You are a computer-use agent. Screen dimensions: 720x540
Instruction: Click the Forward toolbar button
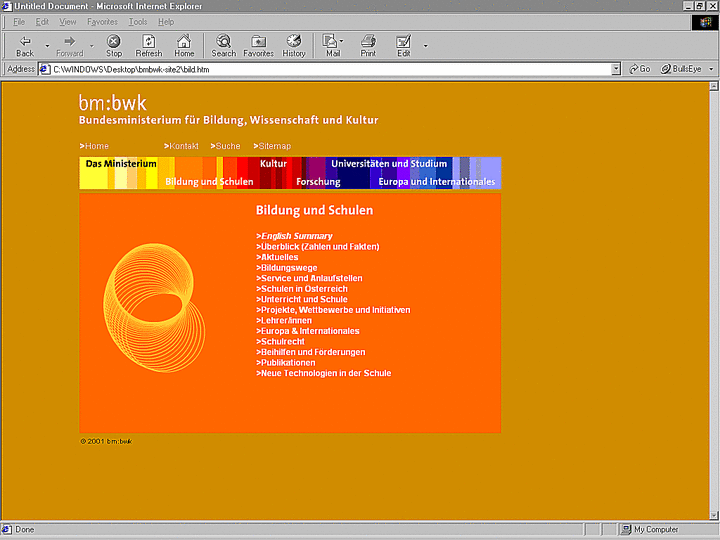click(x=69, y=46)
